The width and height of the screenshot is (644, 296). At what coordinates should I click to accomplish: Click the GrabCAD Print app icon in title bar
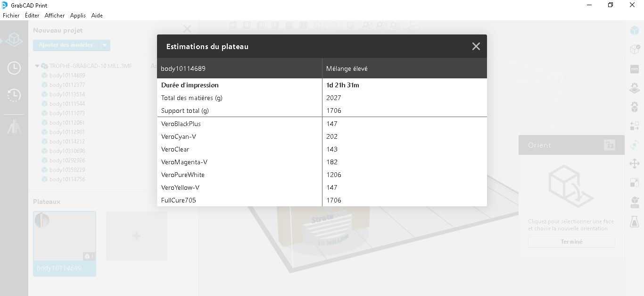click(x=5, y=5)
